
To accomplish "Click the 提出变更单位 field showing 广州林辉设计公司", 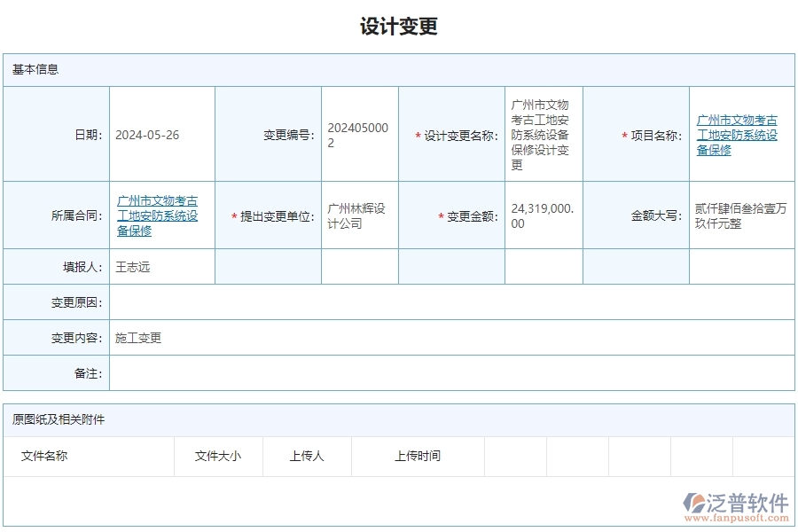I will tap(357, 215).
